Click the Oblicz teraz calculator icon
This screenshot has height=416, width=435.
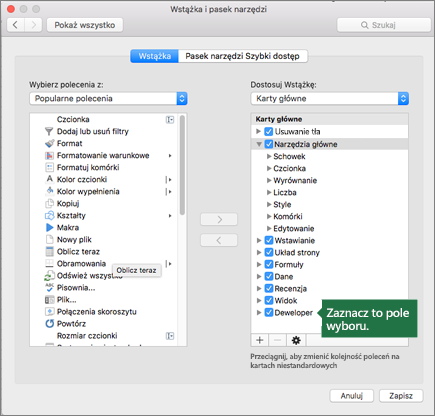(49, 251)
